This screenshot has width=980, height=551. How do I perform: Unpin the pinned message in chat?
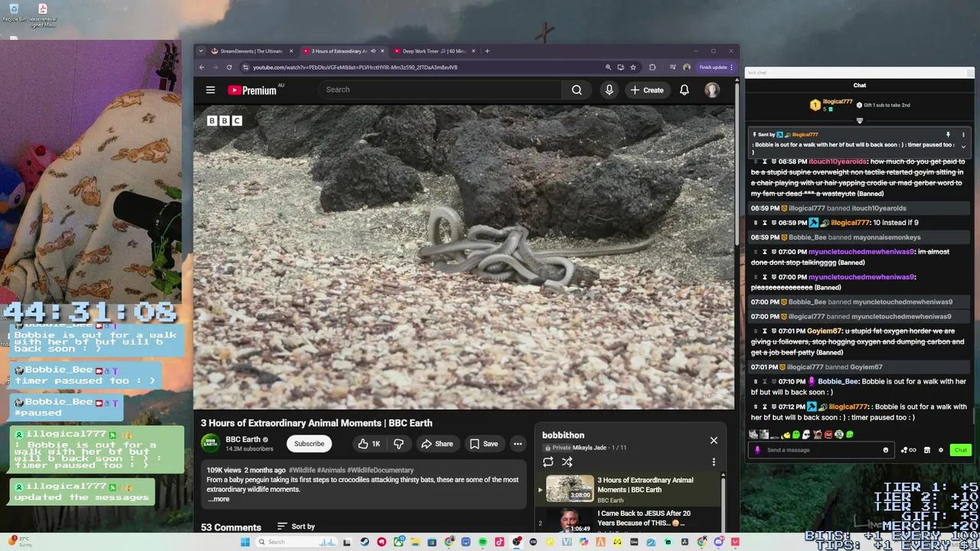948,135
